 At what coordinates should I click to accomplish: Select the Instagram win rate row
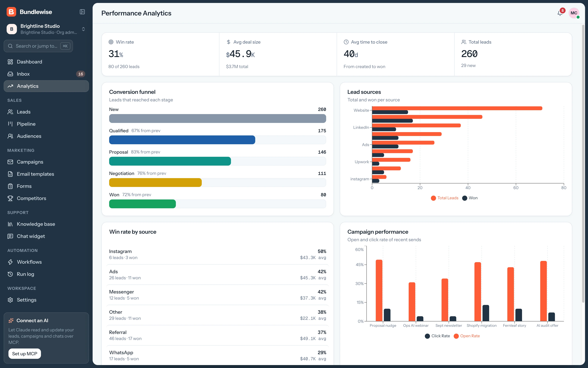tap(217, 254)
